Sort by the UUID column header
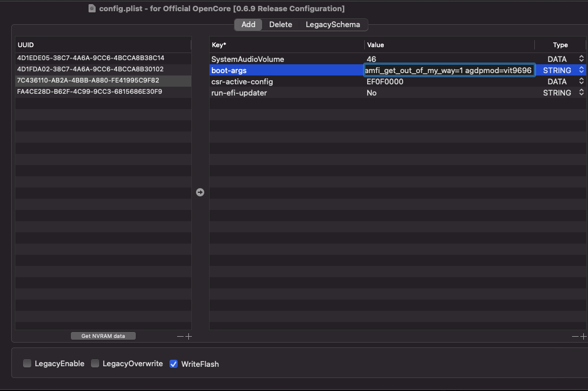Viewport: 588px width, 391px height. [103, 45]
